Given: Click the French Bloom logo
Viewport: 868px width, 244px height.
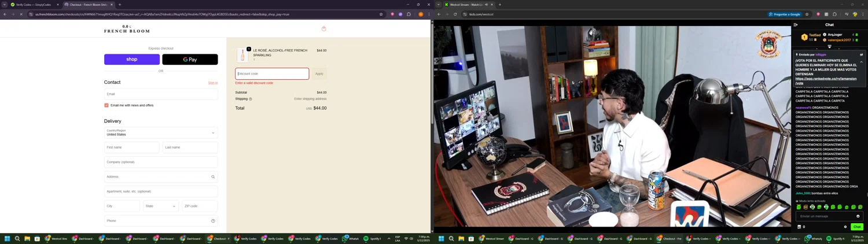Looking at the screenshot, I should 127,29.
